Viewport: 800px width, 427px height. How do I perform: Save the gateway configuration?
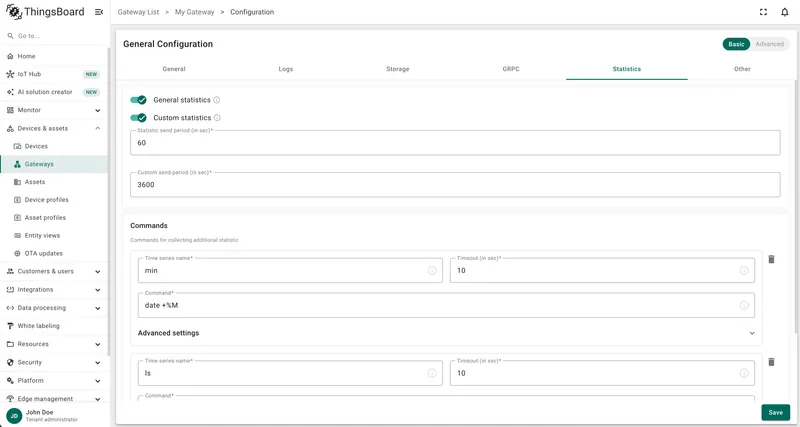(776, 412)
